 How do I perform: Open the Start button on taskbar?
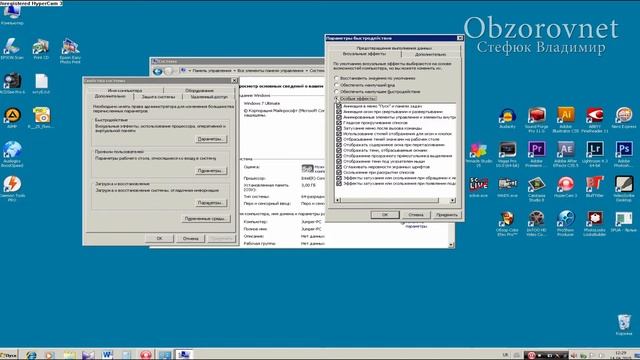click(x=9, y=355)
